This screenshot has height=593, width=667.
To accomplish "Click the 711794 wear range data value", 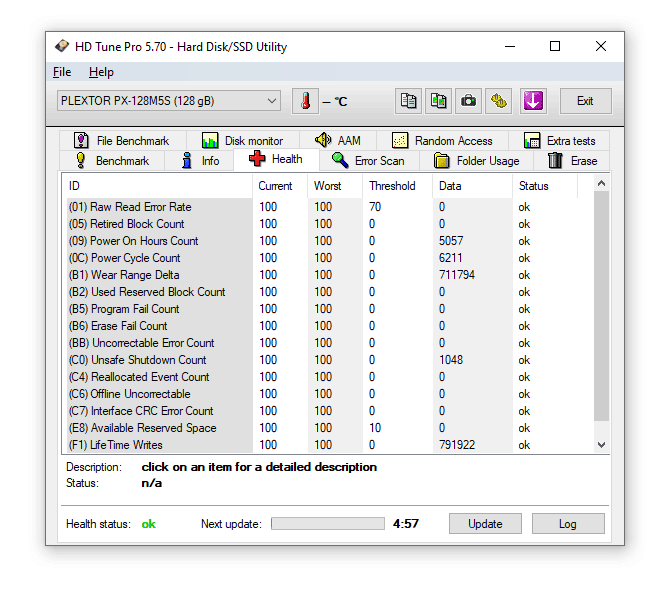I will 457,275.
